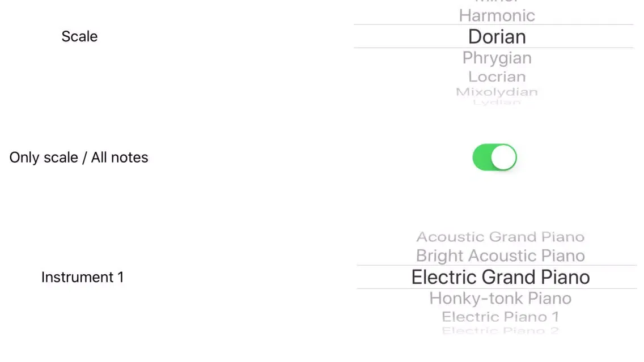This screenshot has height=362, width=644.
Task: Tap the selected Electric Grand Piano row
Action: [497, 277]
